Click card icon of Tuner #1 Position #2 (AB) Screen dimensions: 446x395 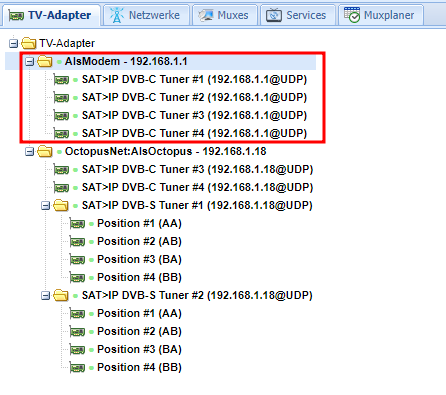[78, 242]
